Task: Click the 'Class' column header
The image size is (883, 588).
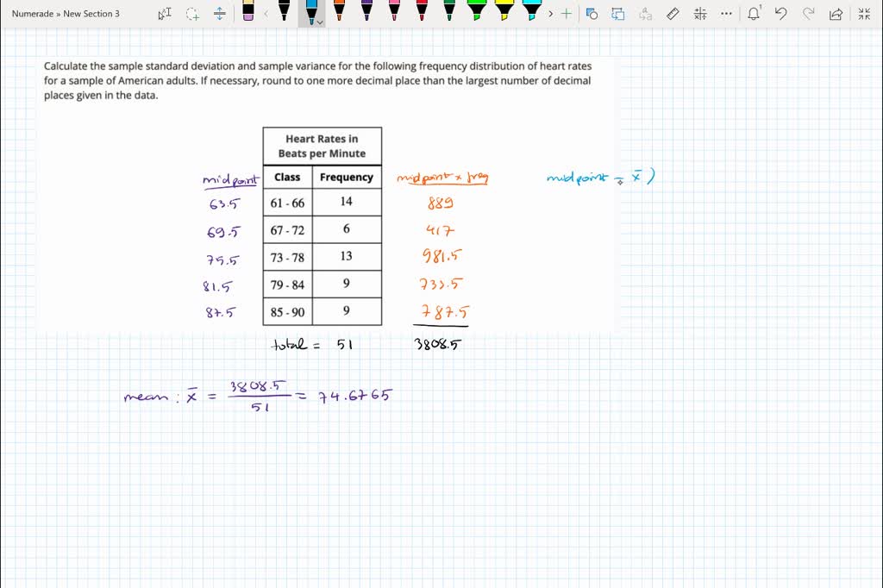Action: pyautogui.click(x=287, y=177)
